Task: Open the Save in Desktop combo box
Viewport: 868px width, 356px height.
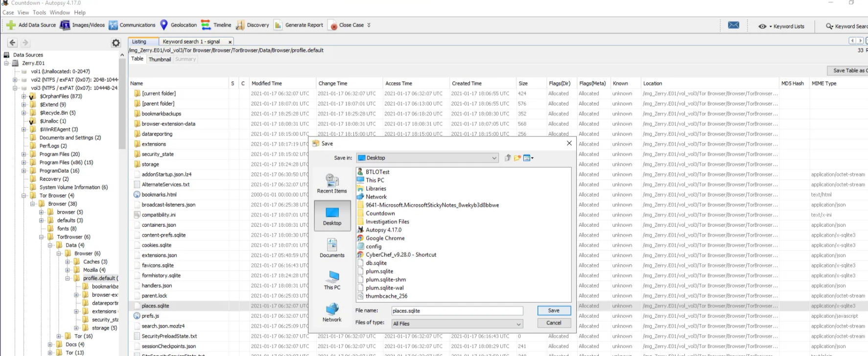Action: [427, 158]
